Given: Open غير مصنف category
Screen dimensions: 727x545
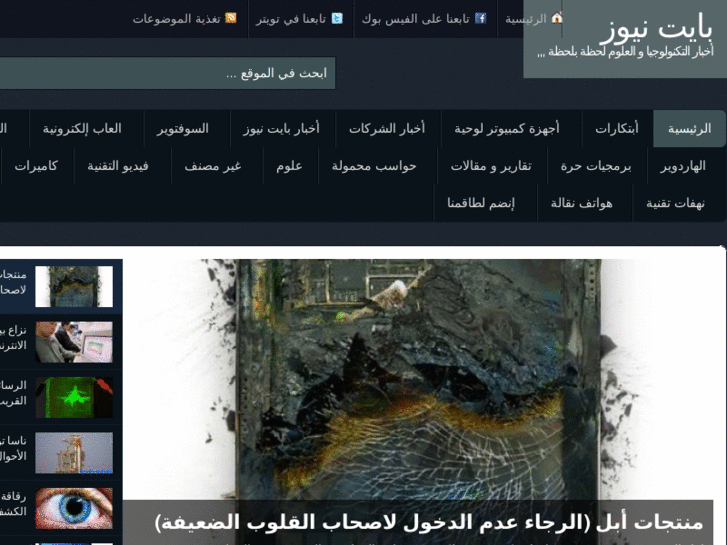Looking at the screenshot, I should 213,166.
